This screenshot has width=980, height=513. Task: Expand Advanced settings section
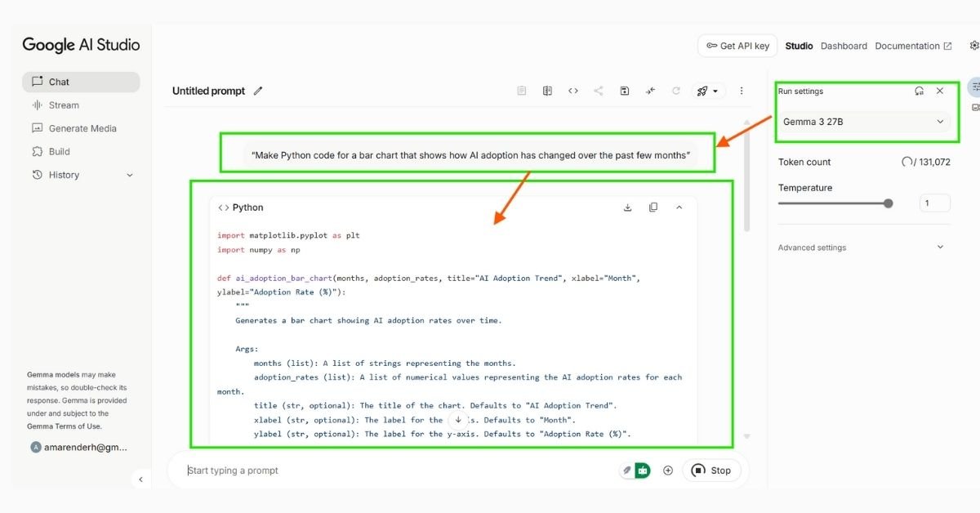pos(939,248)
